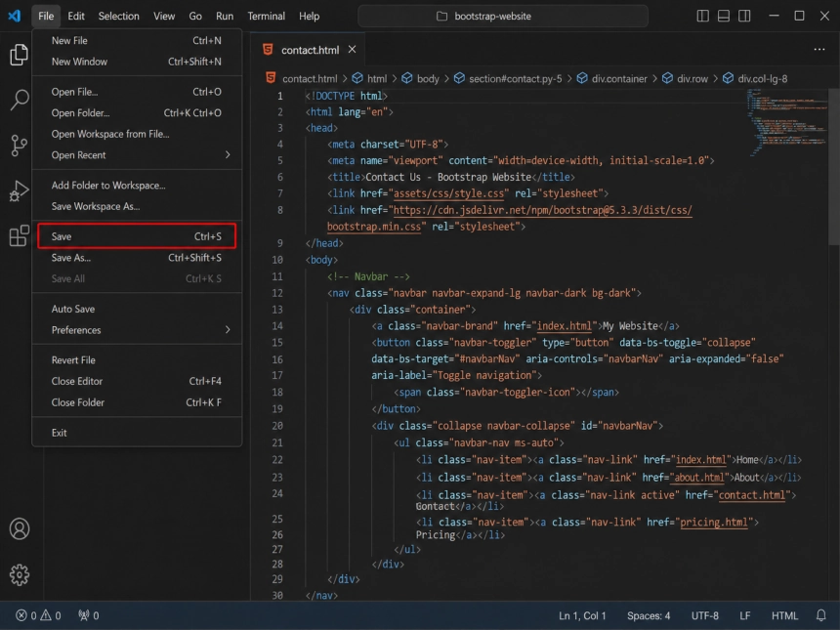840x630 pixels.
Task: Select contact.html breadcrumb segment
Action: [310, 79]
